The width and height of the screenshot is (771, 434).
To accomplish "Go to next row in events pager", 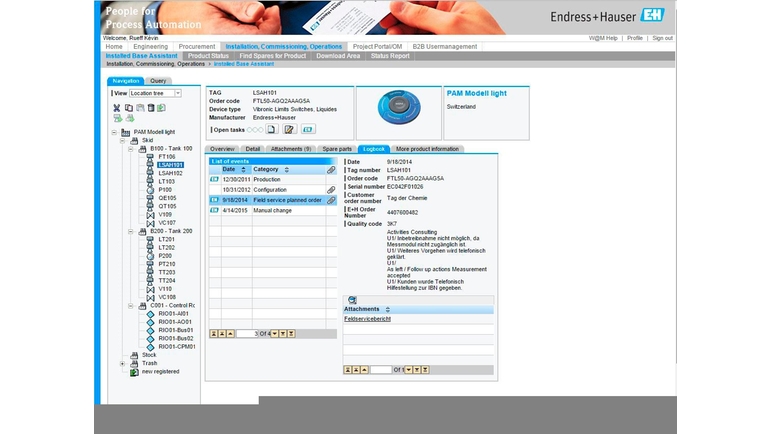I will point(274,334).
